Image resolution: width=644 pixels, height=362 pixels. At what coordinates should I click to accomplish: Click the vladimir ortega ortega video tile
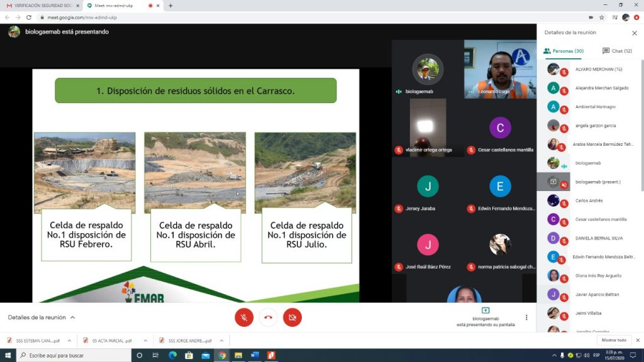[428, 128]
